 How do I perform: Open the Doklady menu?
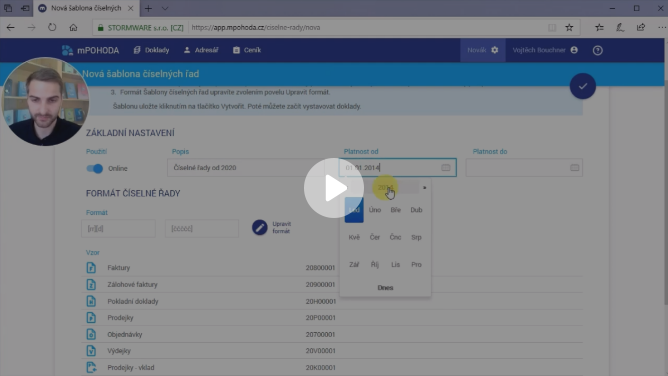(x=151, y=50)
